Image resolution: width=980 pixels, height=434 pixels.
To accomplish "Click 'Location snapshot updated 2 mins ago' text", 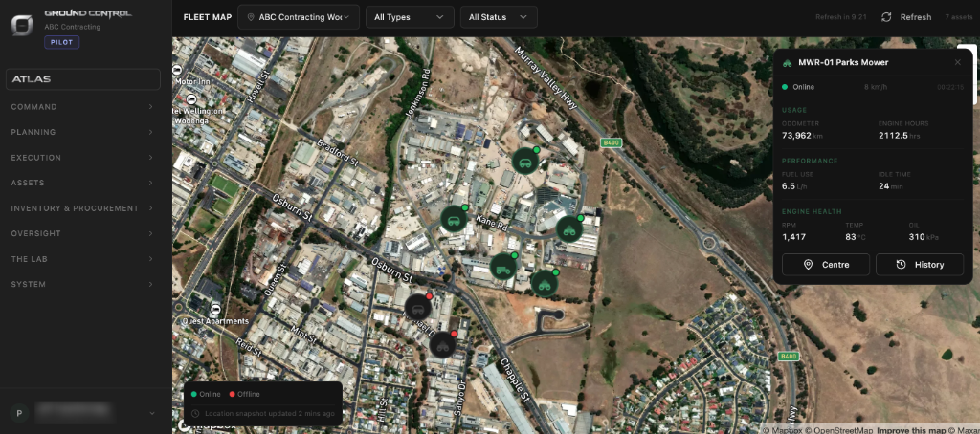I will [269, 413].
